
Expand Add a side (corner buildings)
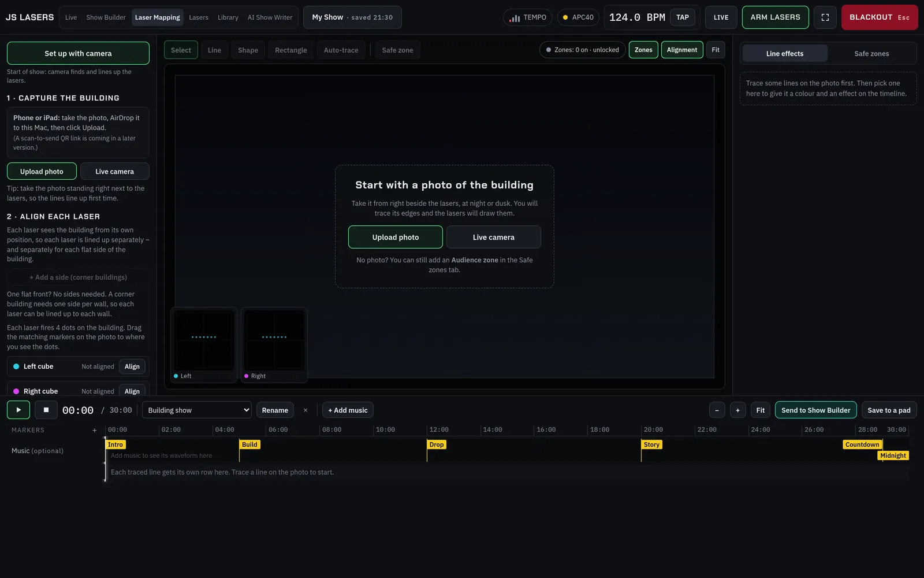click(78, 277)
